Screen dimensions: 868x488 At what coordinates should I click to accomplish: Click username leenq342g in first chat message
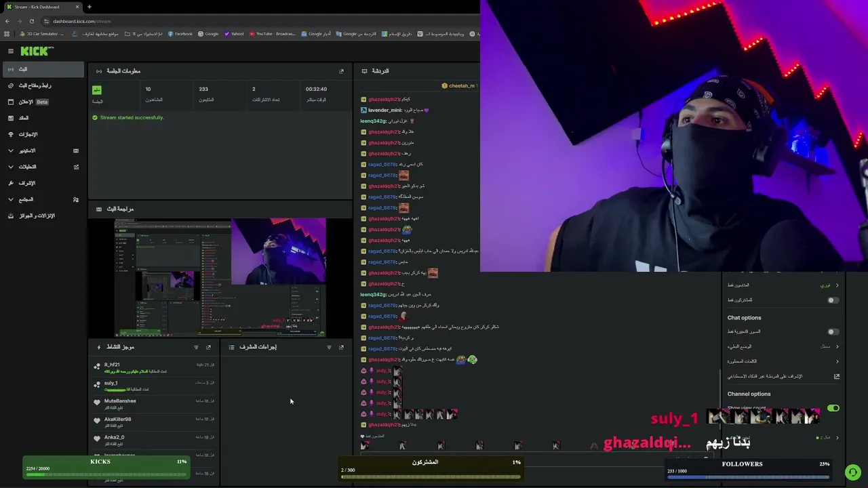click(x=373, y=121)
